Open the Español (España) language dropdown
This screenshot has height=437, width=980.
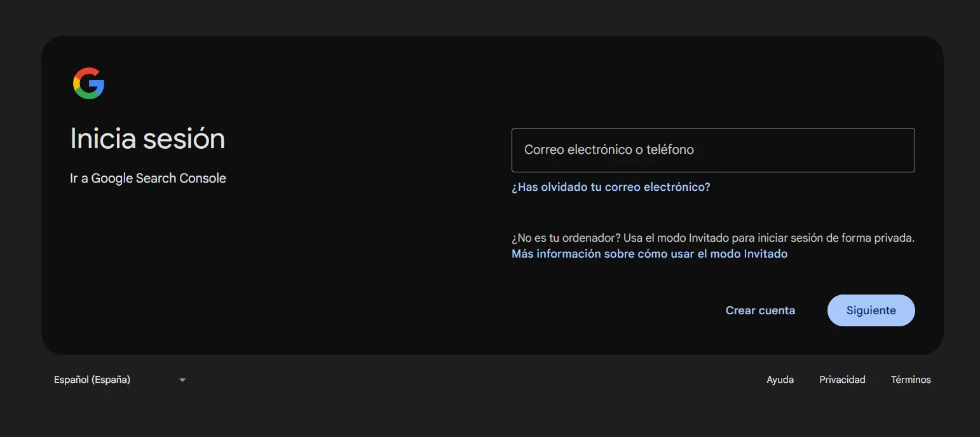(119, 380)
